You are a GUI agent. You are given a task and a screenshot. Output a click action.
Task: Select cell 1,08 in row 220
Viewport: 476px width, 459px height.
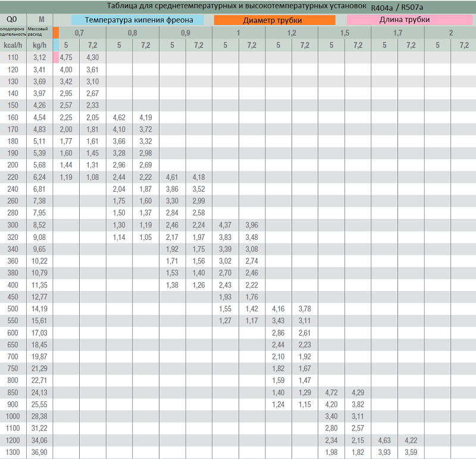click(93, 177)
